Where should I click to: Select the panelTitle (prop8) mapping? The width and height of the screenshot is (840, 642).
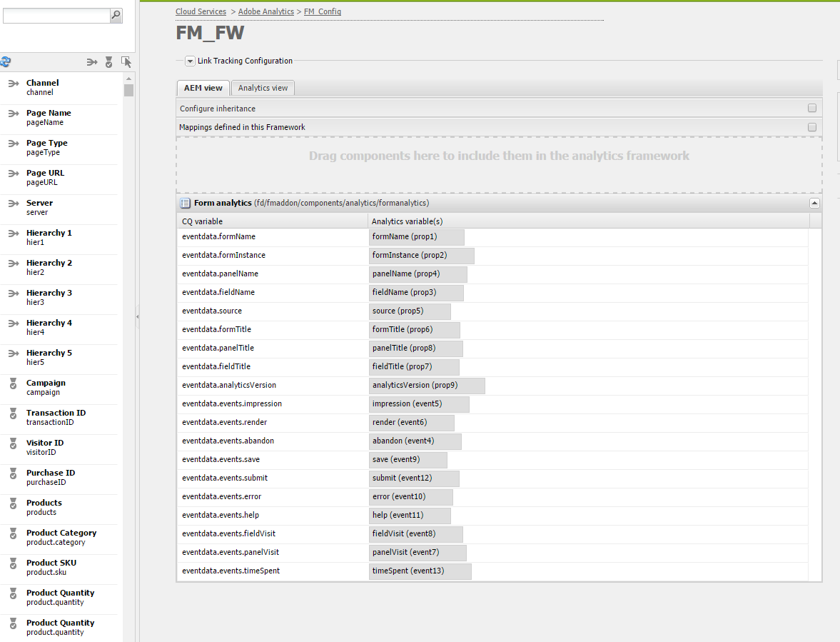415,348
